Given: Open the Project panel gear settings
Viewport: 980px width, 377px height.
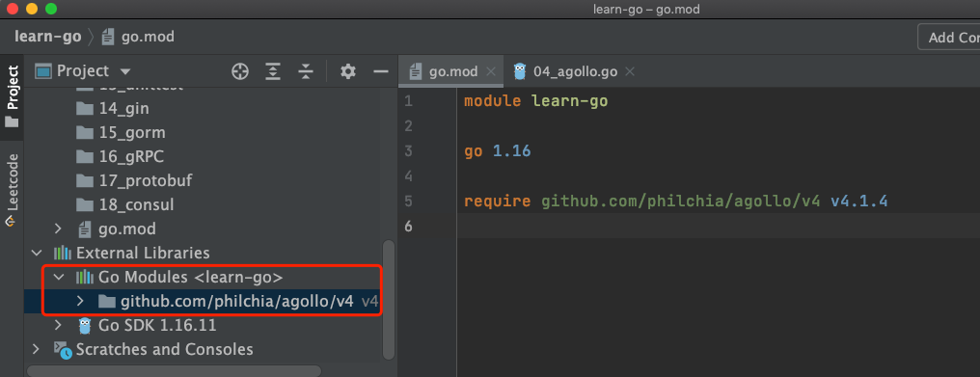Looking at the screenshot, I should coord(347,71).
